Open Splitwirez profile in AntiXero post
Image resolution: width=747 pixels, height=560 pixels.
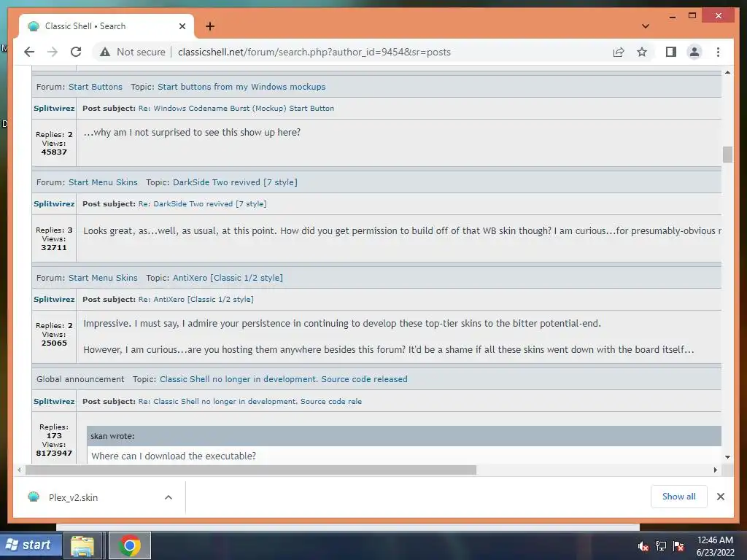[54, 299]
